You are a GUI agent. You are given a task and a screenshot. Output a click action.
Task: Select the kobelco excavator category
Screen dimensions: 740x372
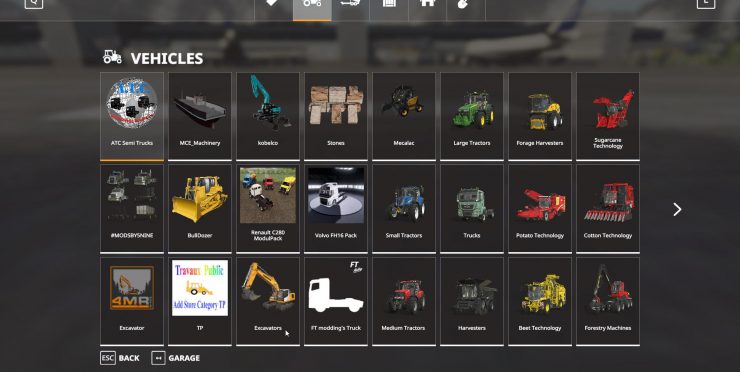coord(268,116)
